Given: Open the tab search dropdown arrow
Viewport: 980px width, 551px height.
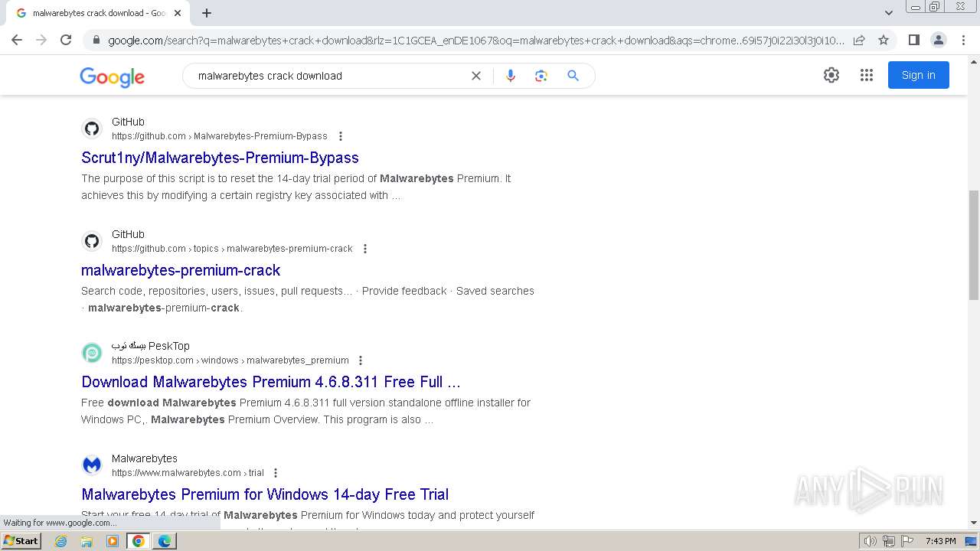Looking at the screenshot, I should (889, 13).
